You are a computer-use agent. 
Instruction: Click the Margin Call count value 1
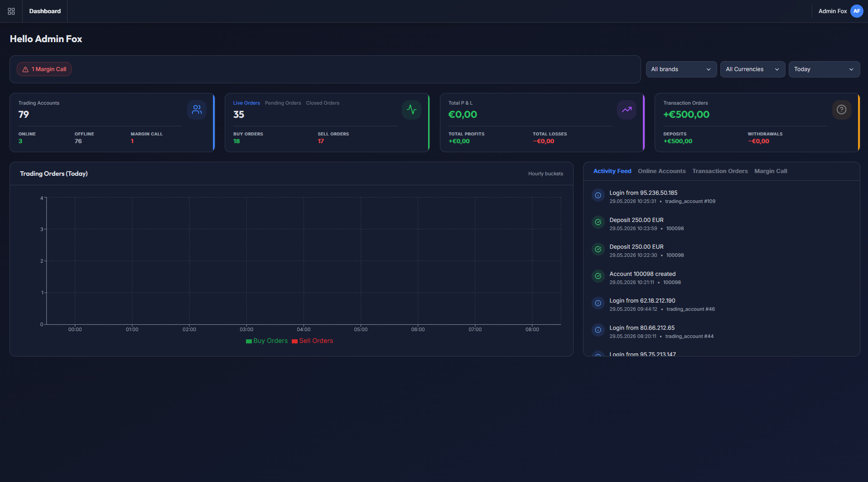132,141
